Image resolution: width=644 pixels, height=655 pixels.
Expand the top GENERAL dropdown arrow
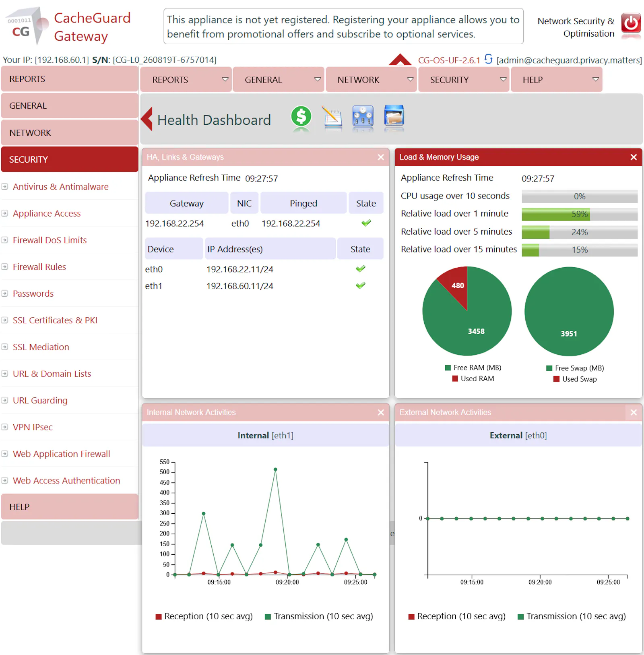(318, 79)
